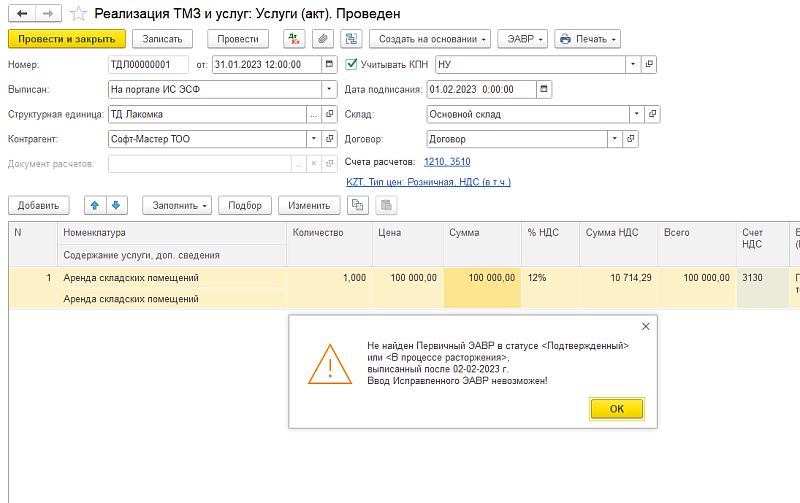This screenshot has width=800, height=503.
Task: Select the Сумма cell with 100 000,00
Action: [x=482, y=277]
